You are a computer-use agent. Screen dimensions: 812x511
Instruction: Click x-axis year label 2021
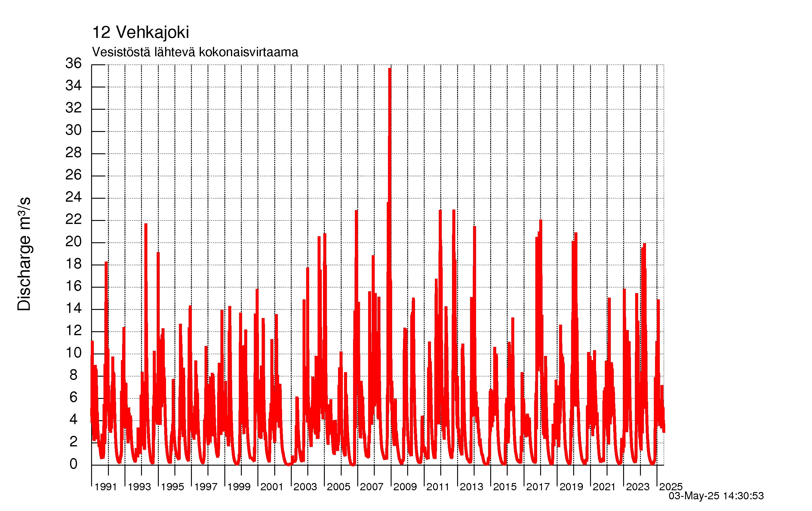(604, 487)
